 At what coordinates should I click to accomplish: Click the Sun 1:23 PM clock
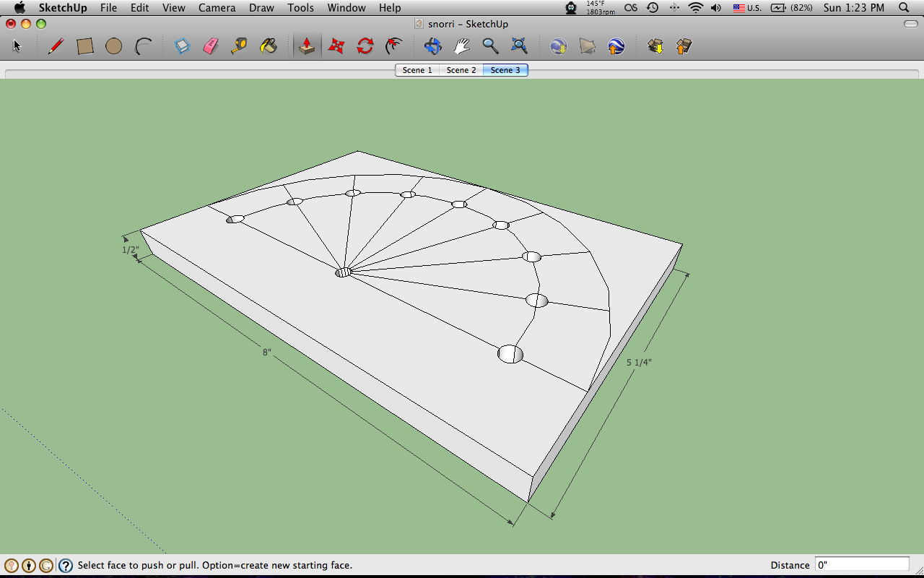854,8
